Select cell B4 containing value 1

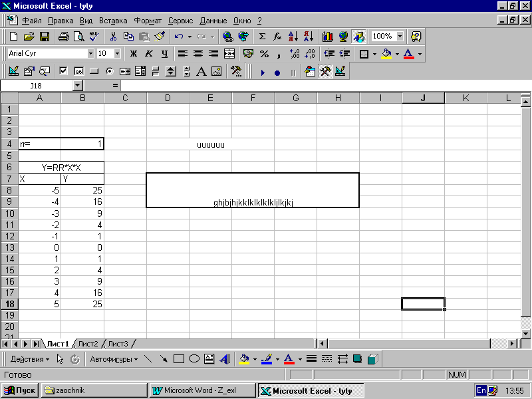82,144
